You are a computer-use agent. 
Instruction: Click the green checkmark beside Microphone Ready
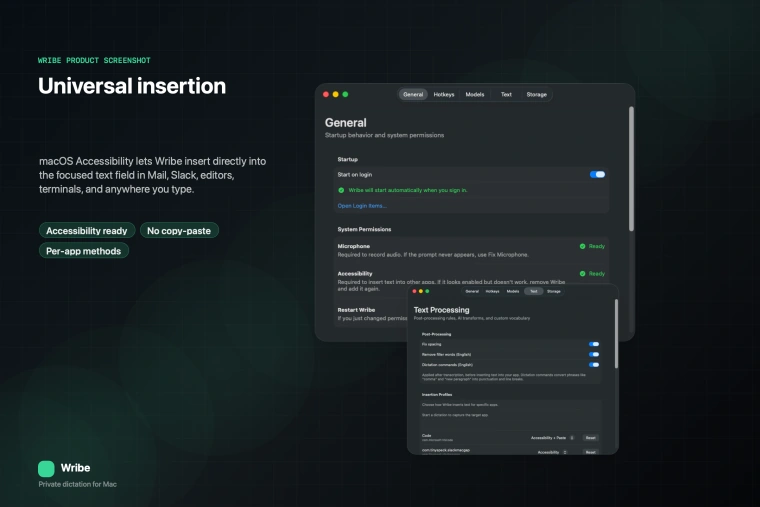point(582,245)
